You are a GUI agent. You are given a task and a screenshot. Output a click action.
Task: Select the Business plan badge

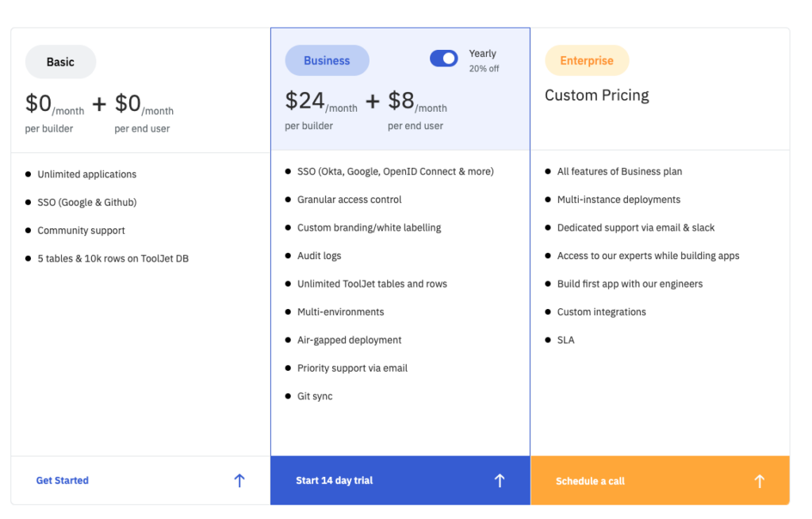[327, 61]
